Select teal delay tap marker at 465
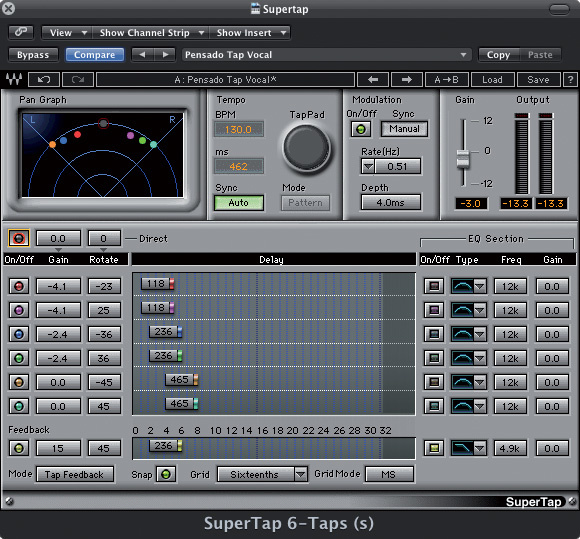Image resolution: width=580 pixels, height=539 pixels. (182, 404)
